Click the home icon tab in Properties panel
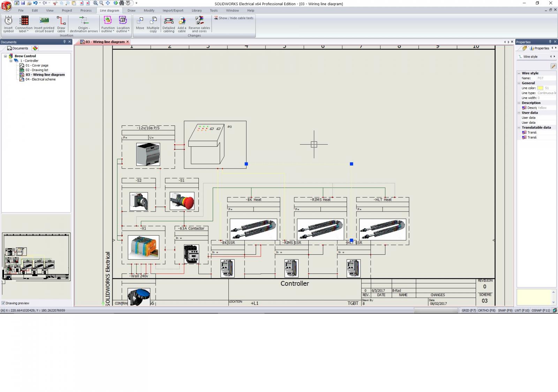This screenshot has height=392, width=558. 524,48
